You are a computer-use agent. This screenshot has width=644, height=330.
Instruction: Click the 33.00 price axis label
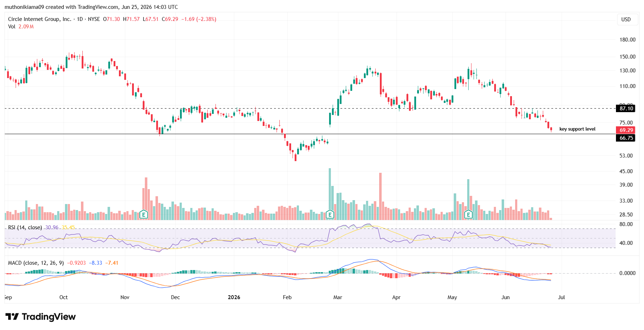tap(626, 201)
